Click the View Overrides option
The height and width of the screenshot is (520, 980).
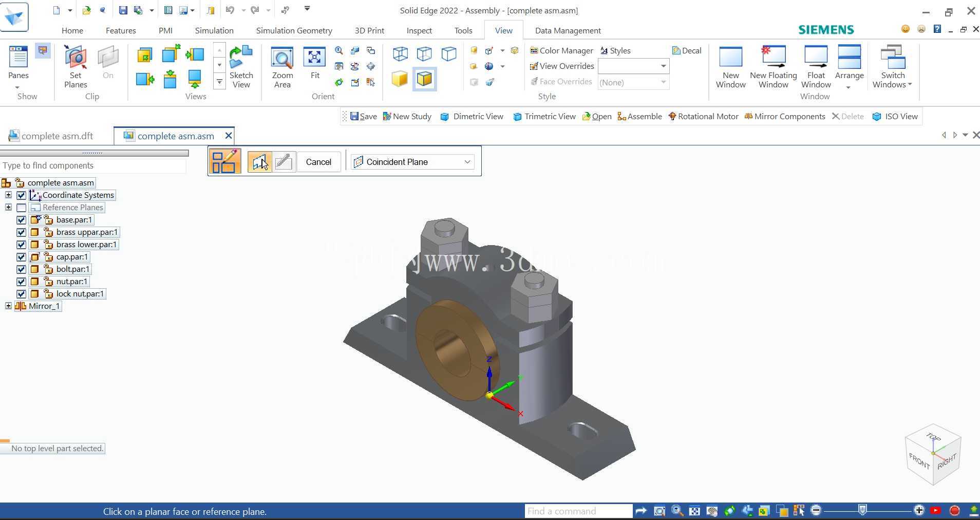(x=562, y=66)
